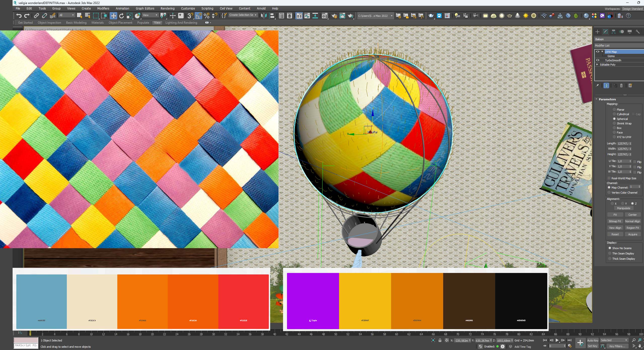The width and height of the screenshot is (644, 350).
Task: Open the View reference coordinate dropdown
Action: coord(150,15)
